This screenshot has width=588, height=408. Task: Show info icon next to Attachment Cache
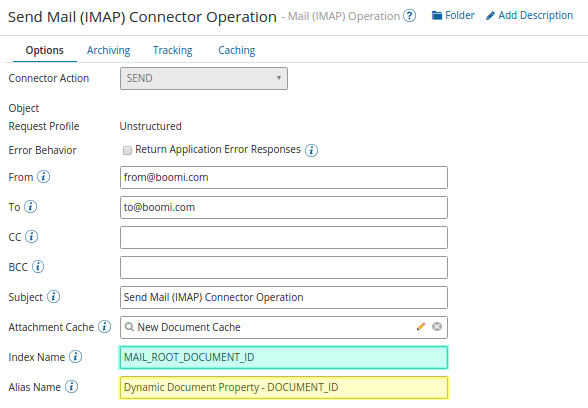[105, 327]
